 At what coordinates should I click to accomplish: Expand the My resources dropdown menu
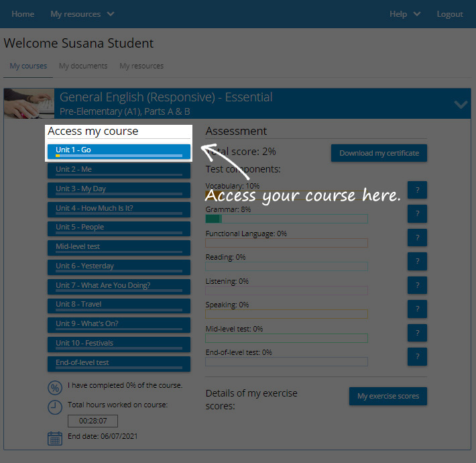click(x=82, y=14)
